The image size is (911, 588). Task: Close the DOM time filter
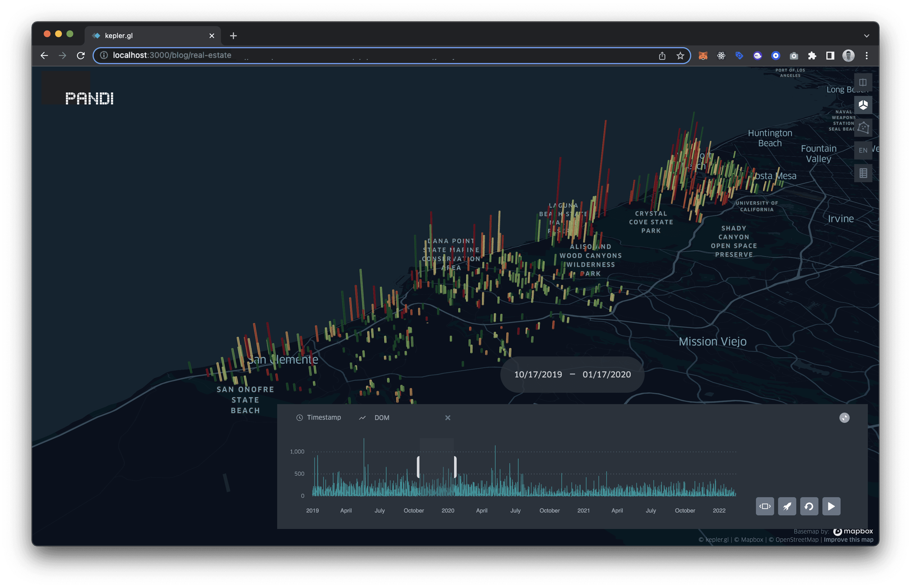pos(448,418)
